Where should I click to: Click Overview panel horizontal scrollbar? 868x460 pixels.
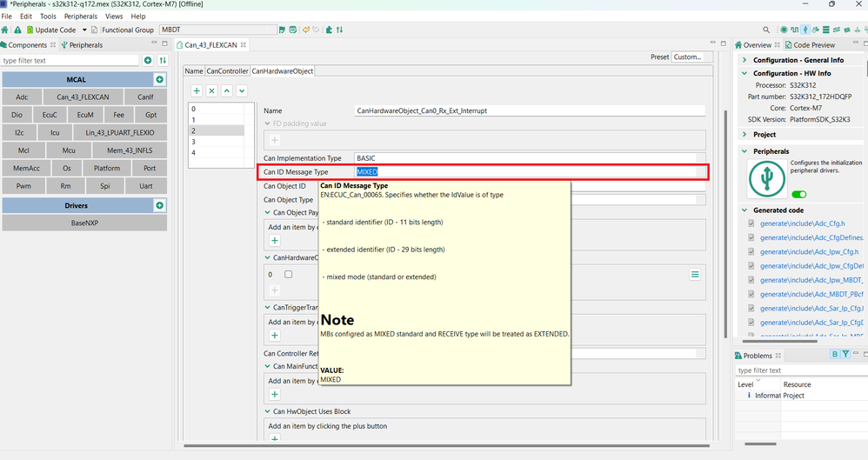click(782, 341)
